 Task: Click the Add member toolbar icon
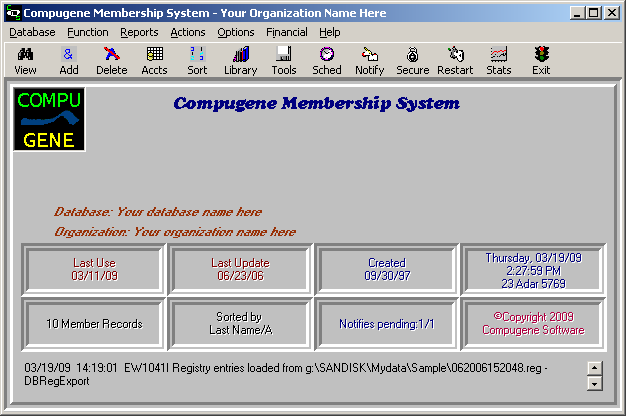pyautogui.click(x=69, y=61)
